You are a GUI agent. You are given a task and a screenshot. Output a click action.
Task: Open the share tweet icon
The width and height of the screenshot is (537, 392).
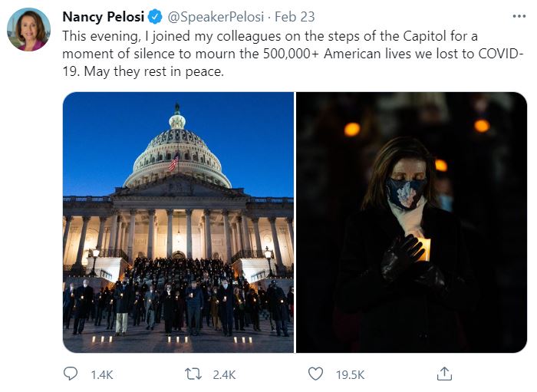(x=443, y=374)
